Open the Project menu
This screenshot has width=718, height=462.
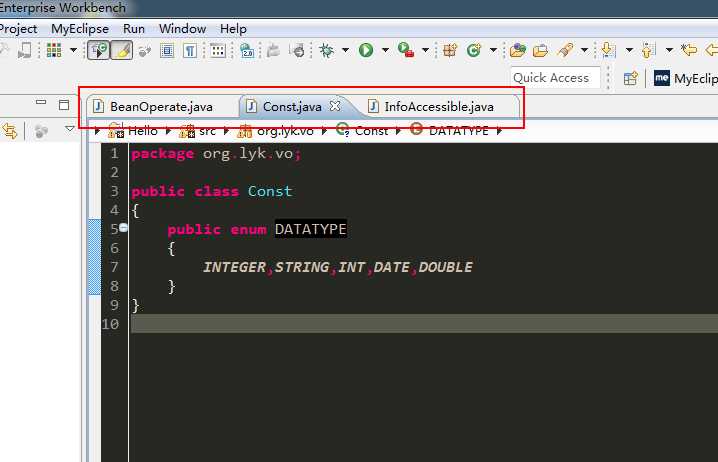click(x=18, y=29)
